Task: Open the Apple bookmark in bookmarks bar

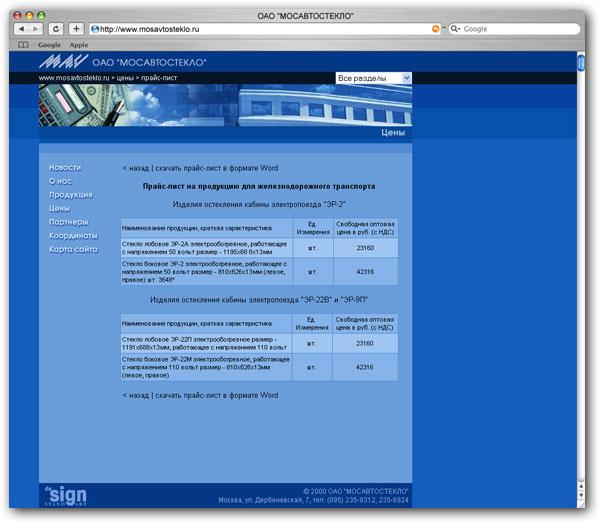Action: coord(79,45)
